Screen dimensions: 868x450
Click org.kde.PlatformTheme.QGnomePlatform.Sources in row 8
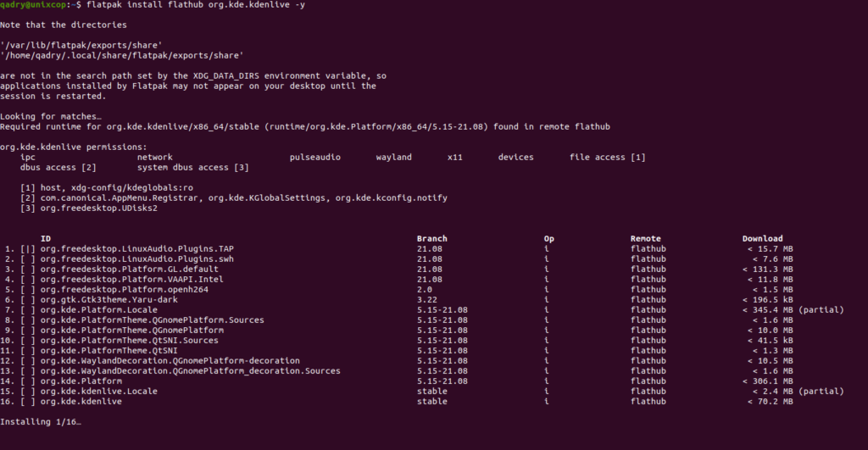pos(153,320)
